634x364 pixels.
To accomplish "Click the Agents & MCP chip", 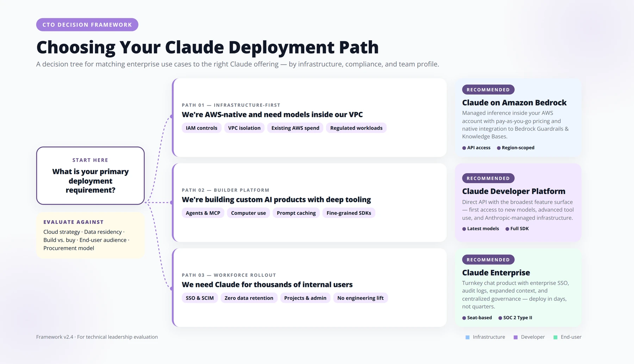I will (203, 213).
